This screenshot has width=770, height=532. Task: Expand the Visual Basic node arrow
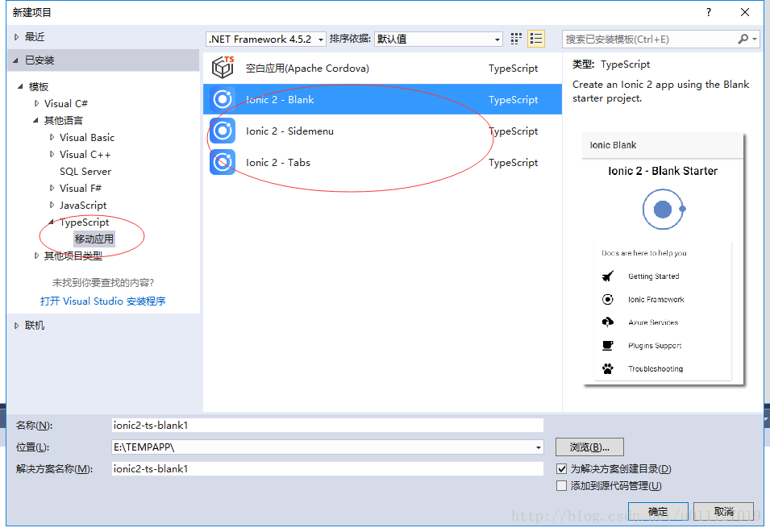[x=52, y=137]
